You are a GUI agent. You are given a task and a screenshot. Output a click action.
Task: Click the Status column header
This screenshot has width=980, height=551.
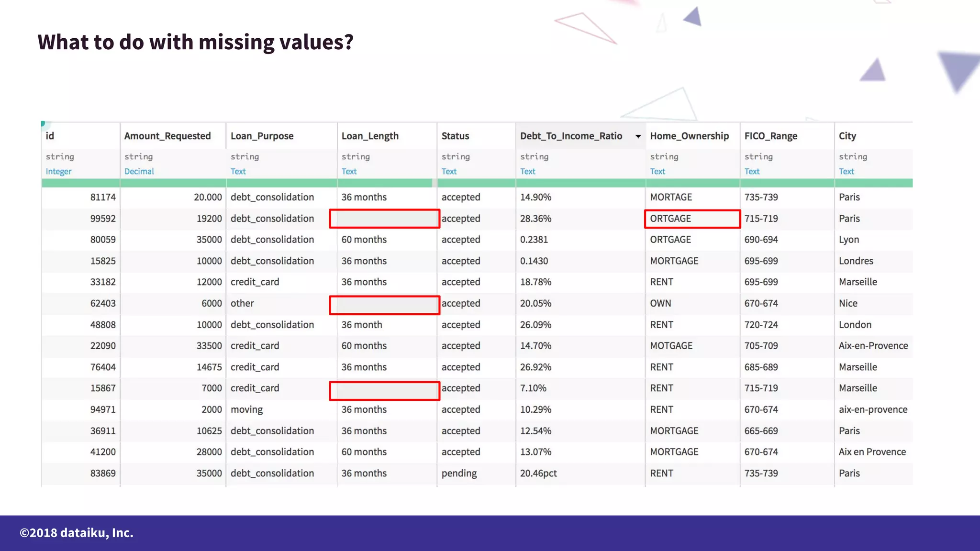455,136
